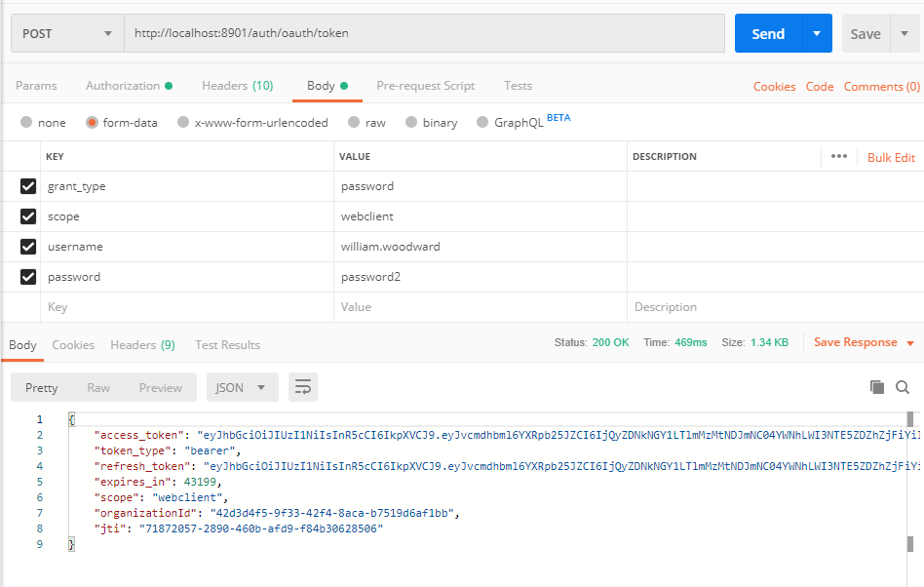Select the response Body tab
Screen dimensions: 924x587
22,345
